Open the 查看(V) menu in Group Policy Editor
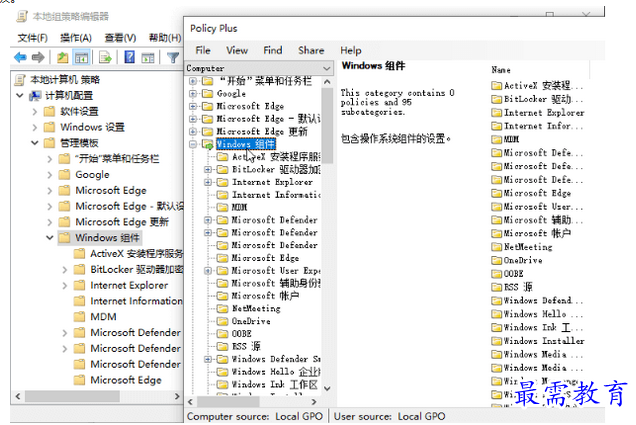Image resolution: width=636 pixels, height=425 pixels. [120, 38]
